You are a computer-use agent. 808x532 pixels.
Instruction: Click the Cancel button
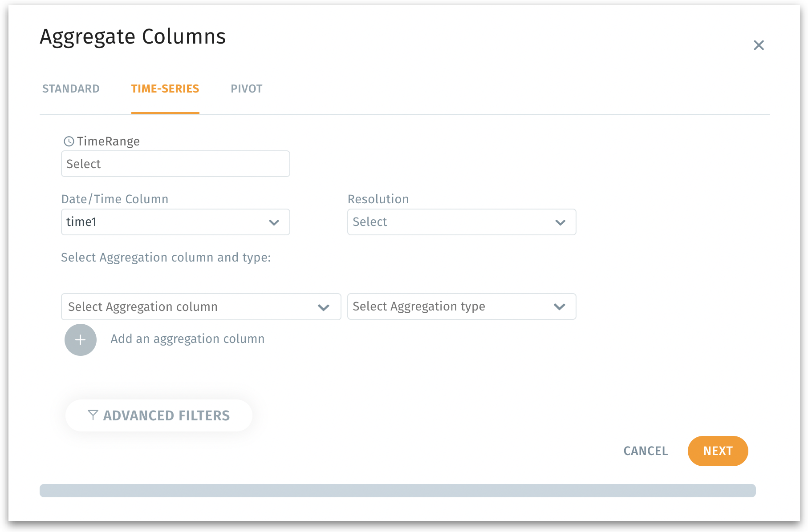tap(646, 451)
